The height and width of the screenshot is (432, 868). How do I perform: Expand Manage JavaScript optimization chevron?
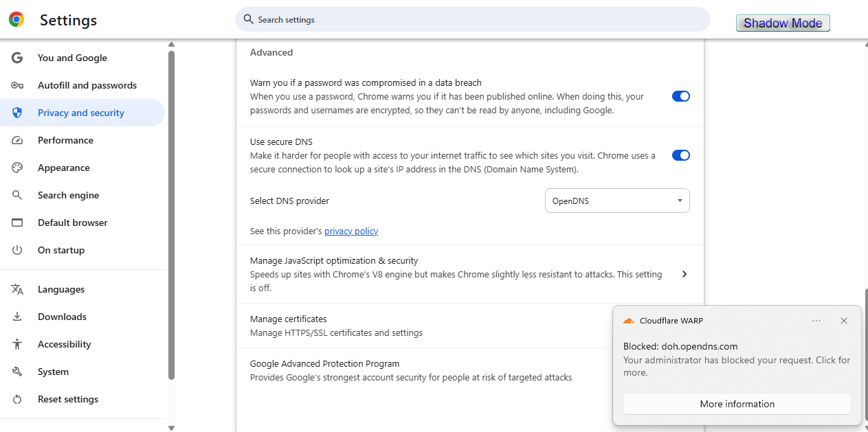pyautogui.click(x=684, y=274)
